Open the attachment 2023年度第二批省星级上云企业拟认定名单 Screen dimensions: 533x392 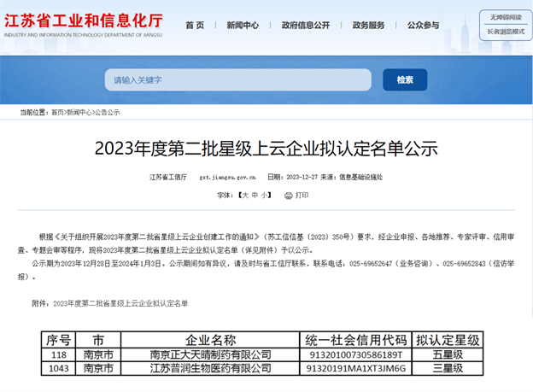point(120,303)
